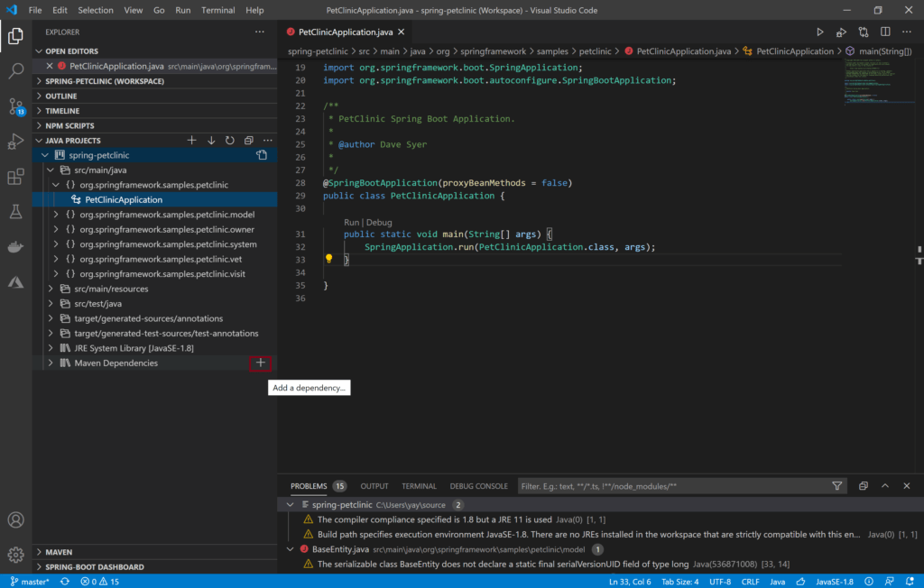
Task: Open the Extensions view icon
Action: (x=15, y=177)
